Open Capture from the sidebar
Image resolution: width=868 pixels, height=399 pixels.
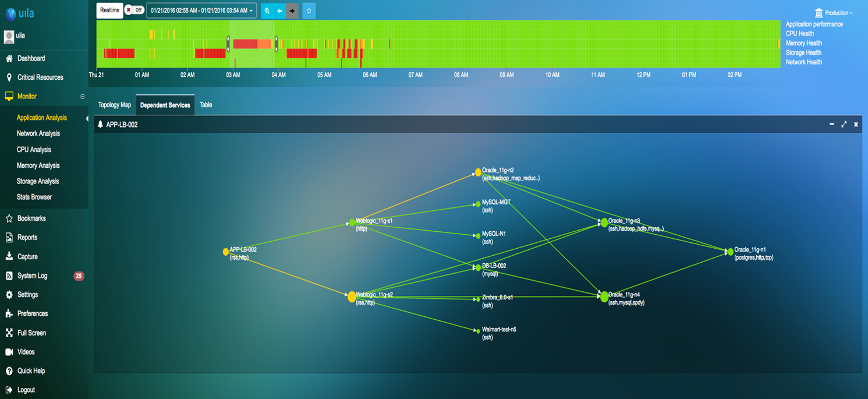(x=27, y=257)
